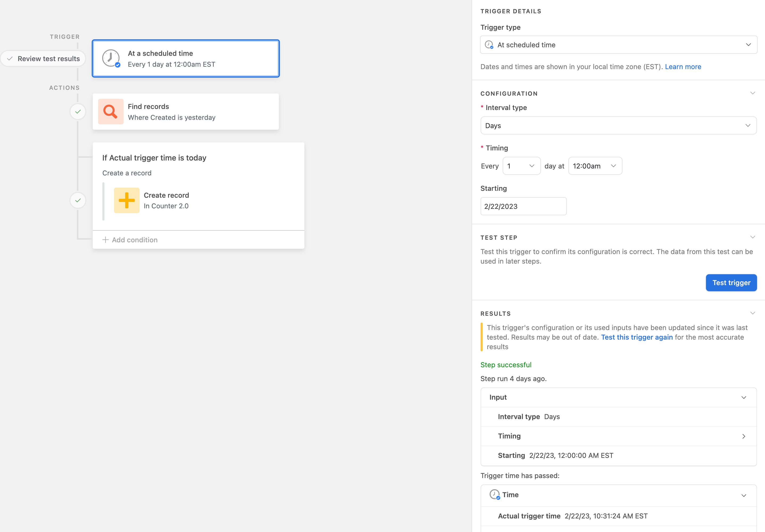Click the plus icon next to Add condition

105,239
